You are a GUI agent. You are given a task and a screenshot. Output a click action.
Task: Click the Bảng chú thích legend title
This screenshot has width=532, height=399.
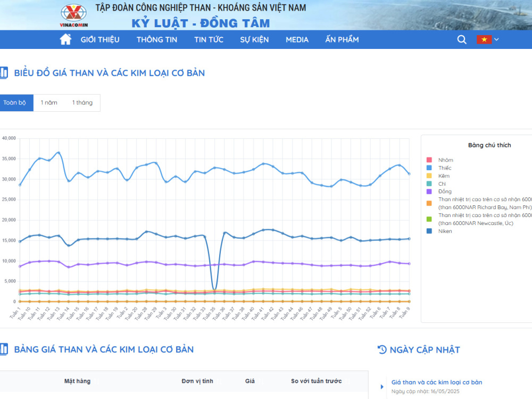489,145
